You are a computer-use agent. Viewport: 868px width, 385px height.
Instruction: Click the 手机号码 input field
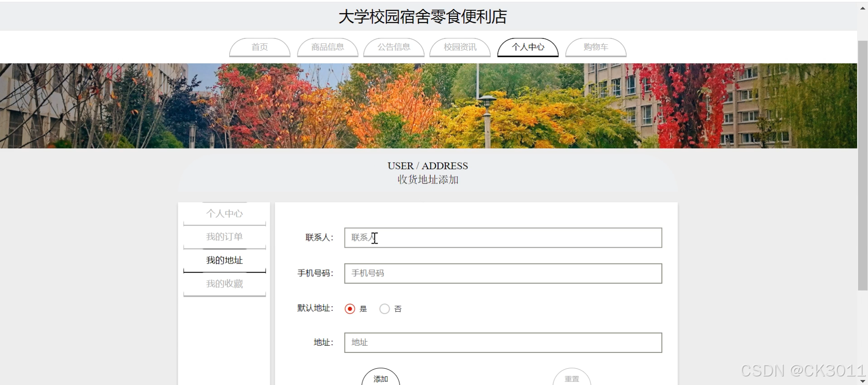pos(503,273)
